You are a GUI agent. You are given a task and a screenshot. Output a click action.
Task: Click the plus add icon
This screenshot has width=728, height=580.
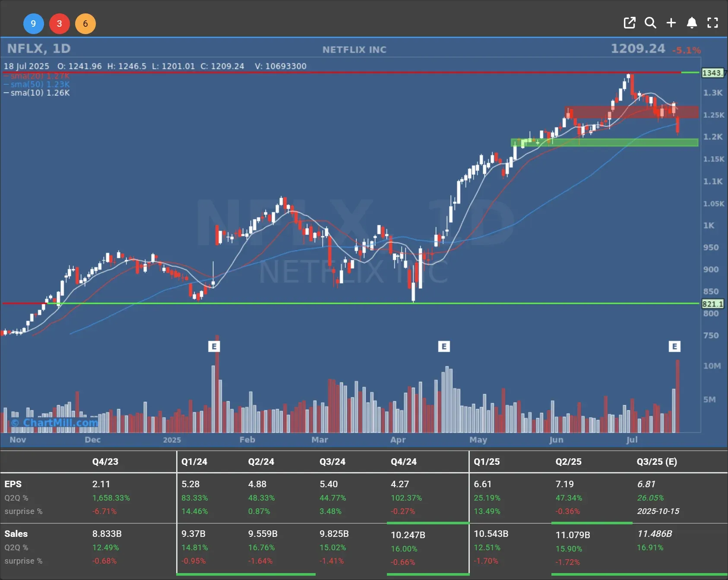point(671,23)
